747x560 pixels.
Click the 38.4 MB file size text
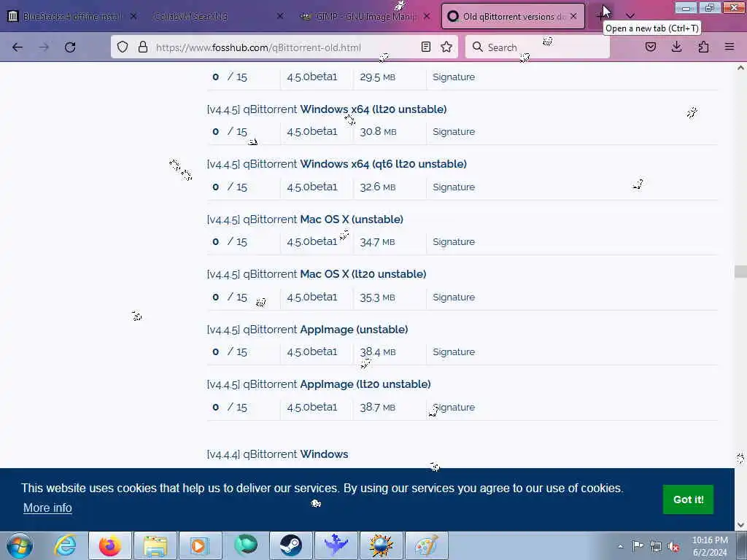pyautogui.click(x=378, y=351)
